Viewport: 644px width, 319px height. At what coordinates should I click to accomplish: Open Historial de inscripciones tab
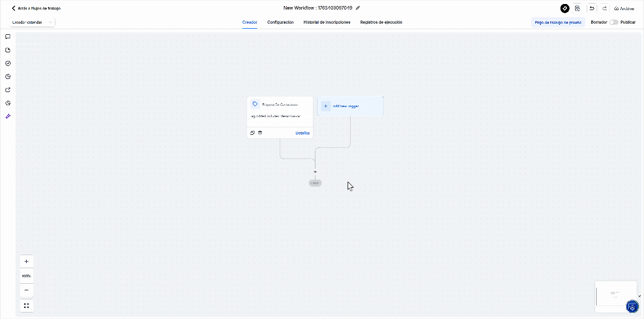327,22
